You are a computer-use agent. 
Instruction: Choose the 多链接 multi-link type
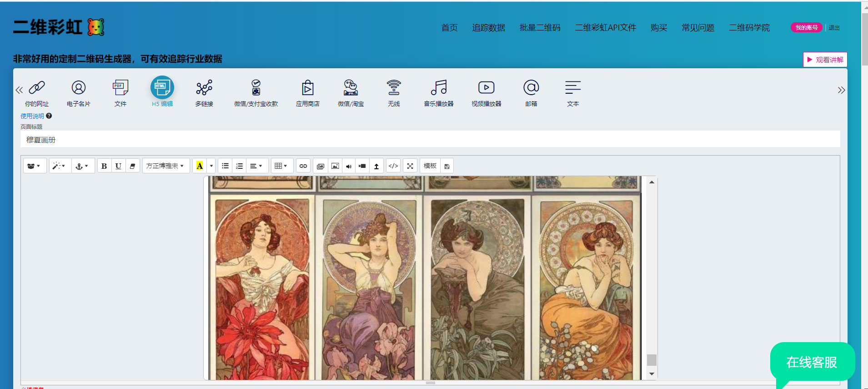pos(204,94)
